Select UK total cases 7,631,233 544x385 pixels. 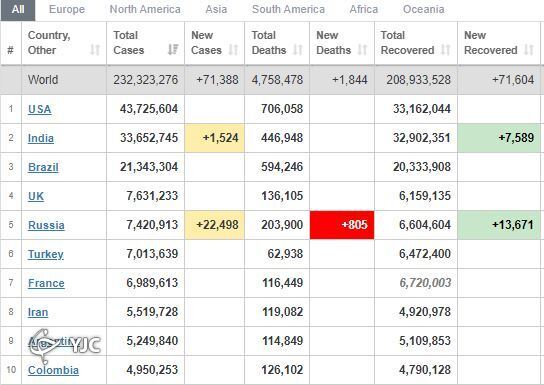coord(152,196)
